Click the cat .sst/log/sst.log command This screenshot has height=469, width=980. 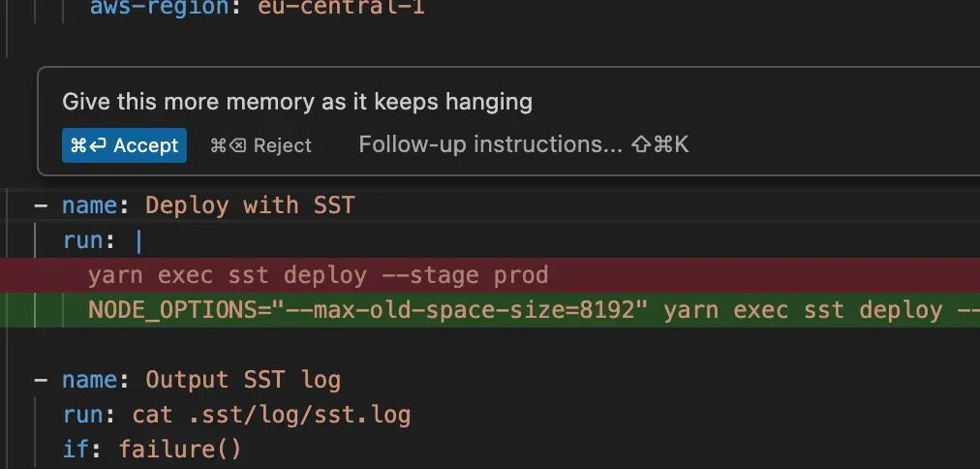coord(271,415)
